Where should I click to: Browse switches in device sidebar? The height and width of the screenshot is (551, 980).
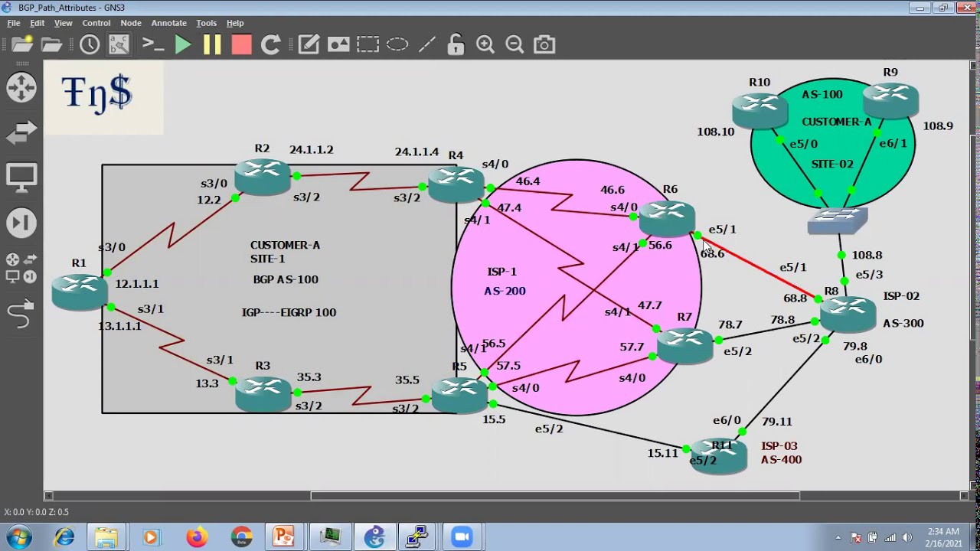[x=21, y=132]
